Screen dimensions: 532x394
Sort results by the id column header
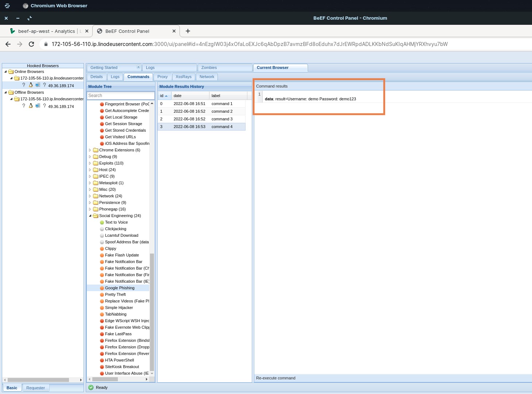(165, 96)
